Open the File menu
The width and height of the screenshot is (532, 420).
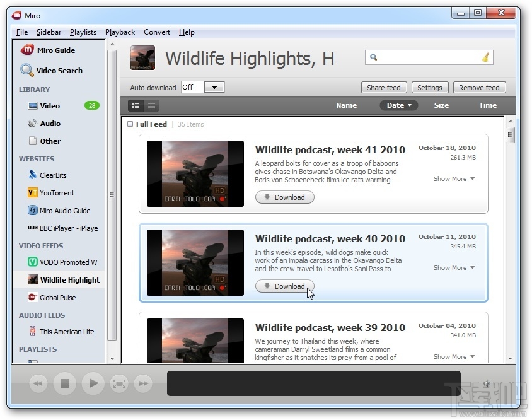22,32
